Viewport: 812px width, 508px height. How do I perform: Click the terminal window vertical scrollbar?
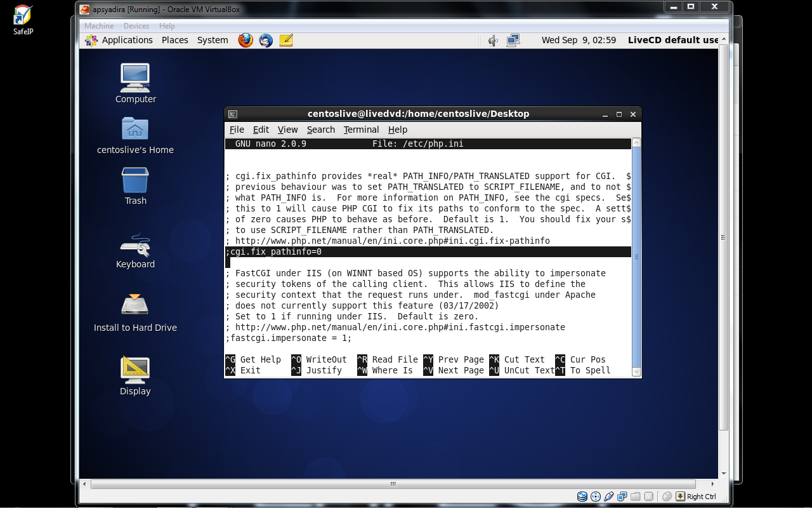coord(636,254)
